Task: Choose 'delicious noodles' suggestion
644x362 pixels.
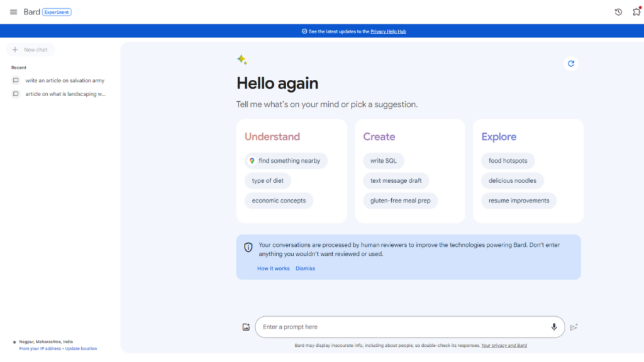Action: (x=513, y=180)
